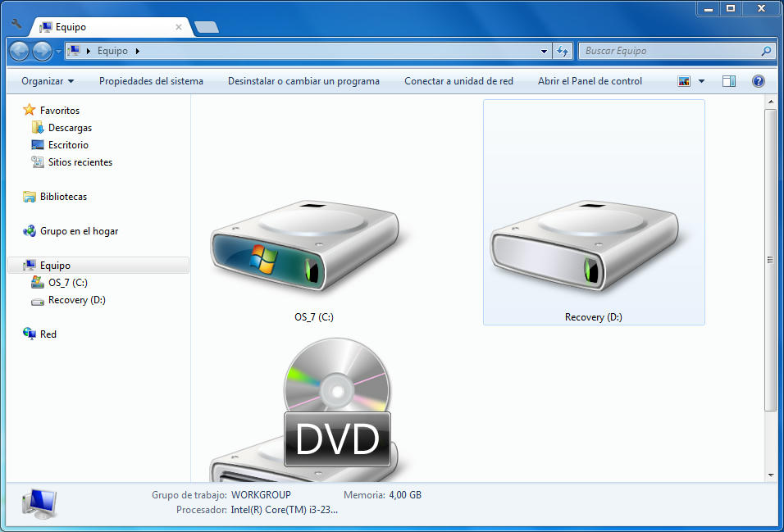Viewport: 784px width, 532px height.
Task: Click the WORKGROUP value
Action: pos(261,495)
